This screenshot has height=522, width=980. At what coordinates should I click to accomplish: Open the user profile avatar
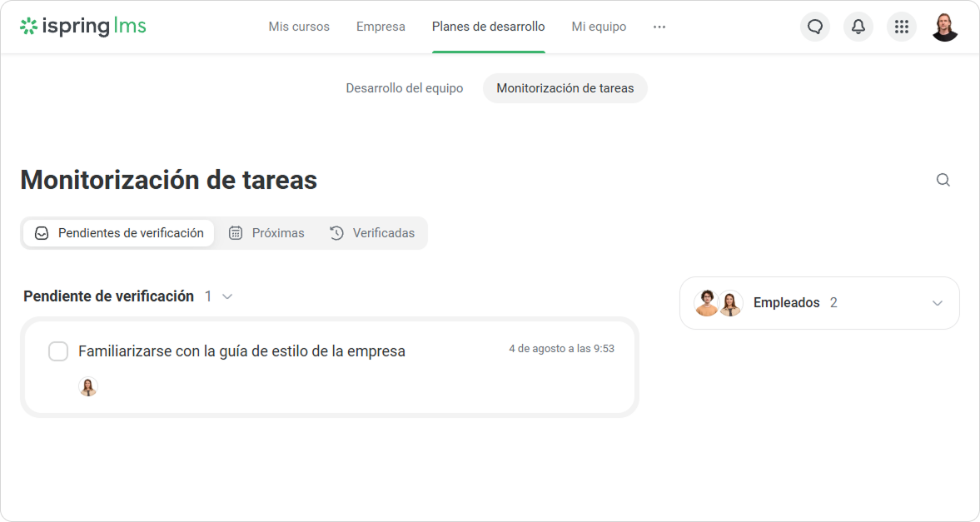[944, 27]
